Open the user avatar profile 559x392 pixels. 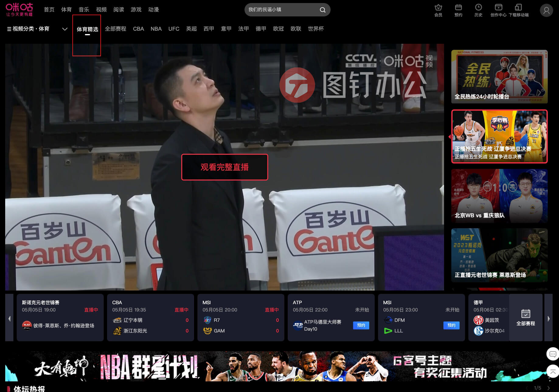coord(546,10)
